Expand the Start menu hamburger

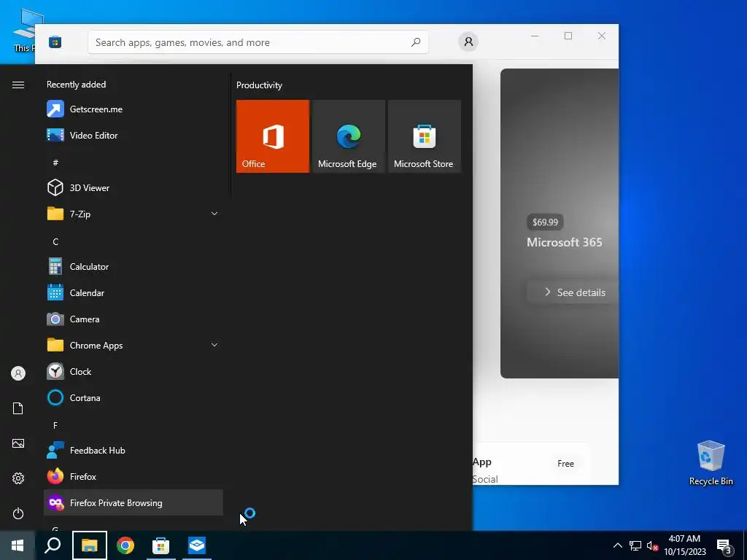(x=18, y=85)
